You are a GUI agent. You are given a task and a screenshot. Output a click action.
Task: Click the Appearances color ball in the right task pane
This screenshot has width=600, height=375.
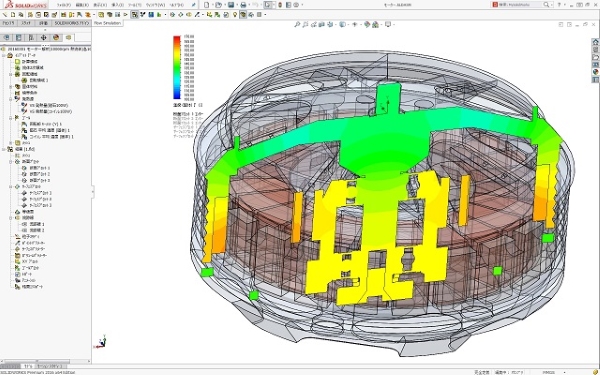click(x=595, y=72)
